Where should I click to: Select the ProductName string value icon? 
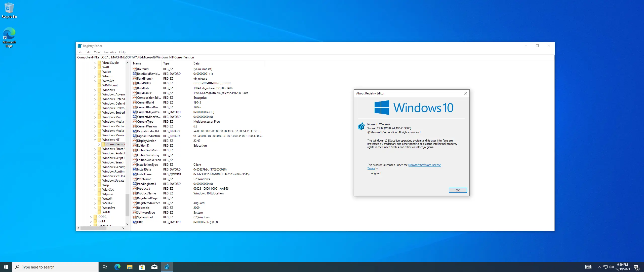click(135, 193)
